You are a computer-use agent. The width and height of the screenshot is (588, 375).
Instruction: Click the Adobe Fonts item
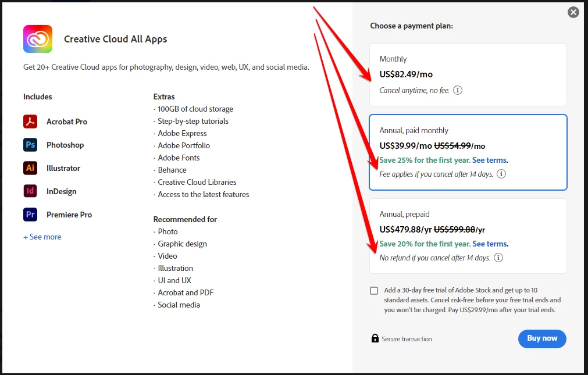pos(179,158)
